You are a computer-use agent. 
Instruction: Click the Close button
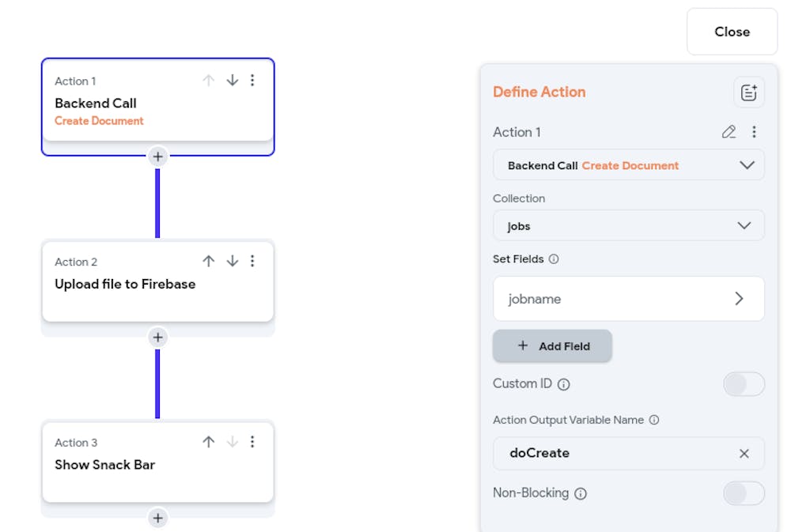pos(732,32)
